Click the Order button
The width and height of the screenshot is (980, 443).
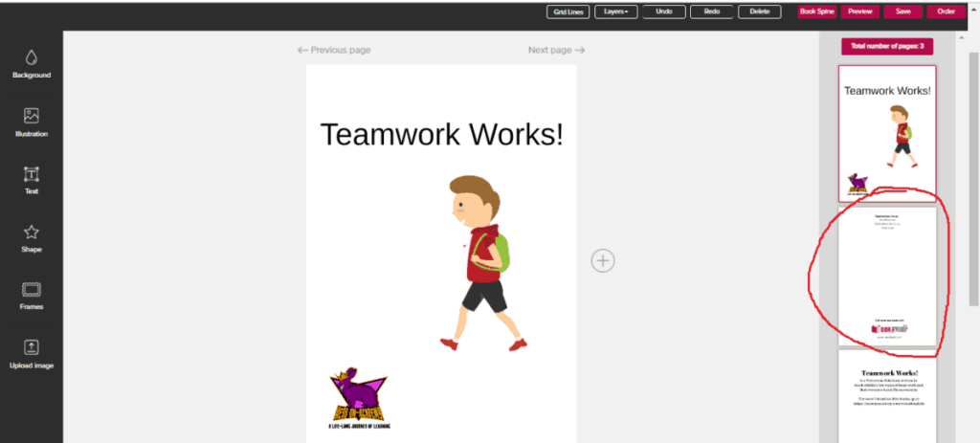[947, 11]
